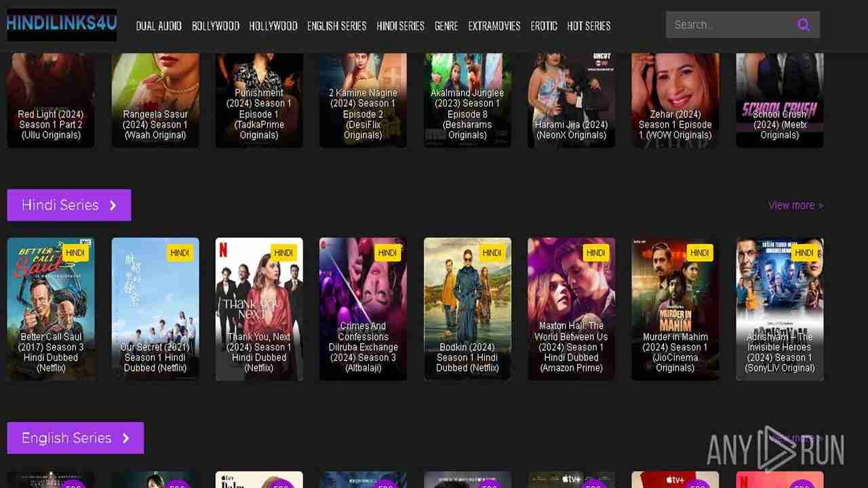Click HINDI badge on Better Call Saul
This screenshot has height=488, width=868.
(x=75, y=253)
